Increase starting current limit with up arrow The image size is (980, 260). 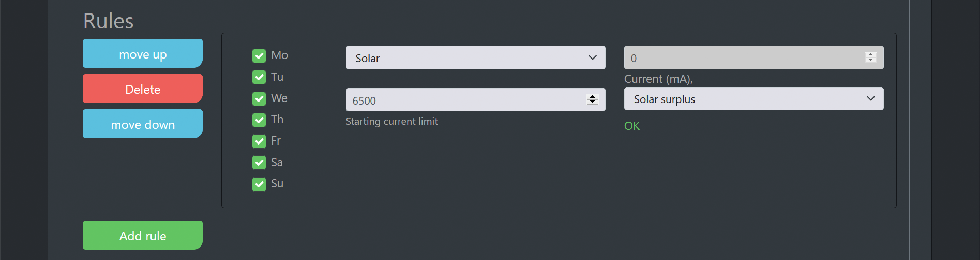(593, 97)
